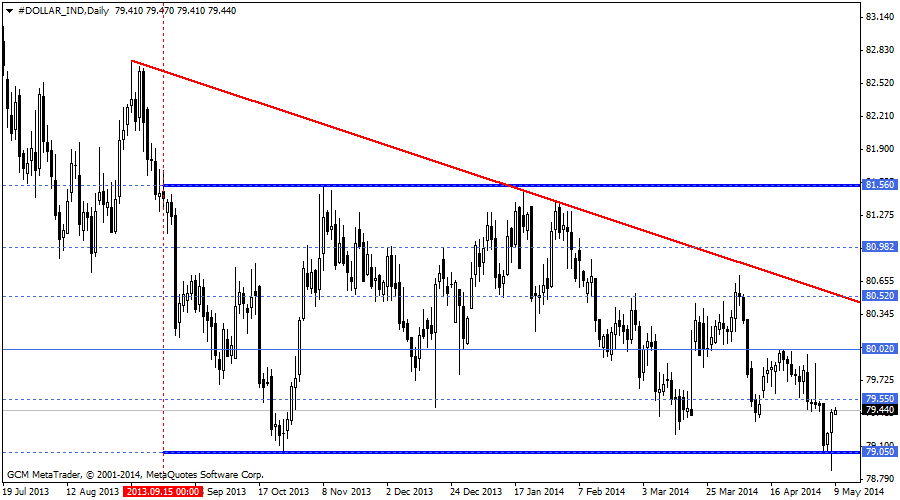Viewport: 900px width, 500px height.
Task: Select the red descending trendline
Action: point(400,147)
